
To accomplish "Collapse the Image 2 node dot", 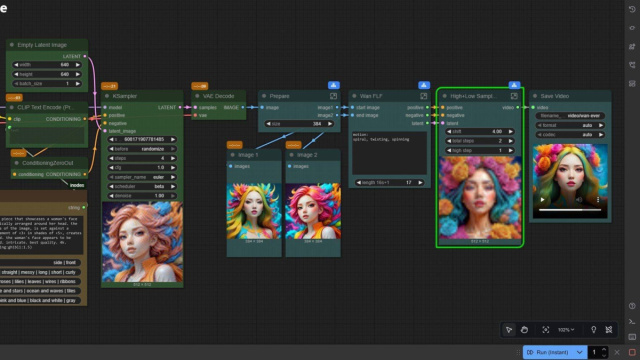I will tap(291, 155).
